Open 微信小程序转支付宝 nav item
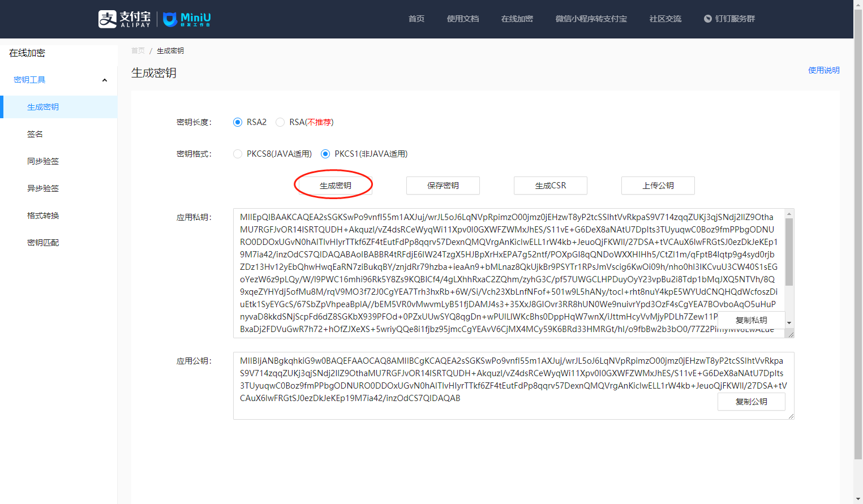Image resolution: width=863 pixels, height=504 pixels. click(591, 19)
